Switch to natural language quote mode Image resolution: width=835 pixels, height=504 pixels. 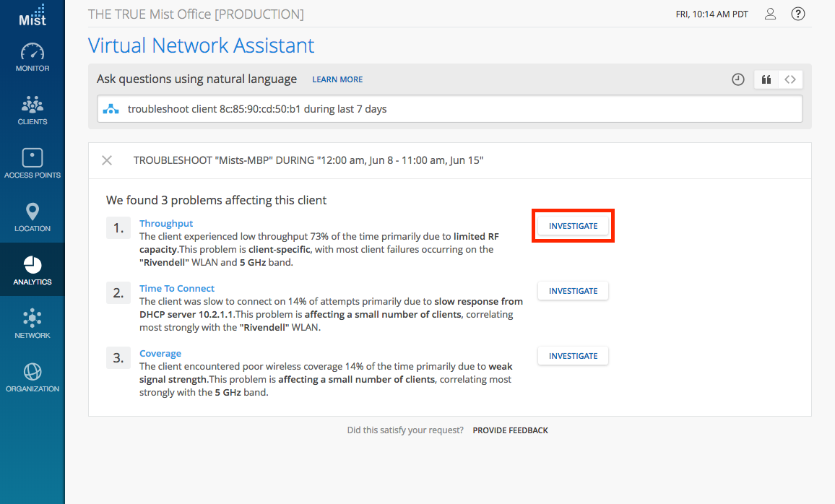pos(766,79)
